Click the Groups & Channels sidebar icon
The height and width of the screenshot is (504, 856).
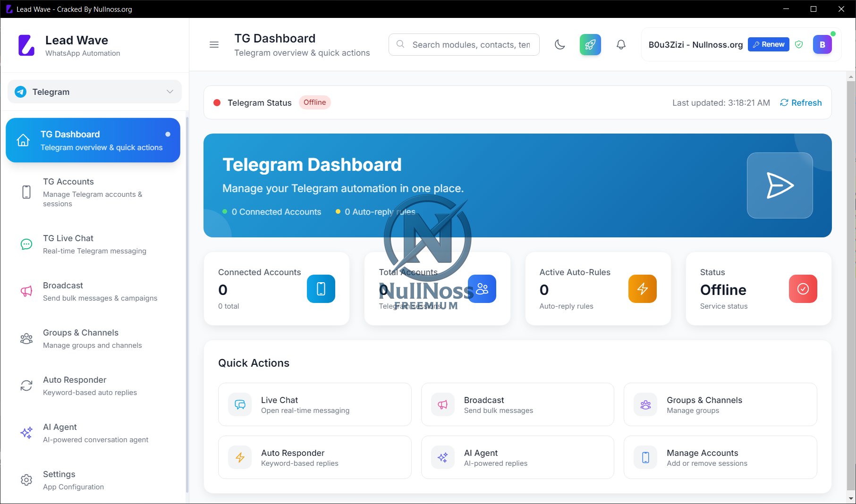coord(26,338)
